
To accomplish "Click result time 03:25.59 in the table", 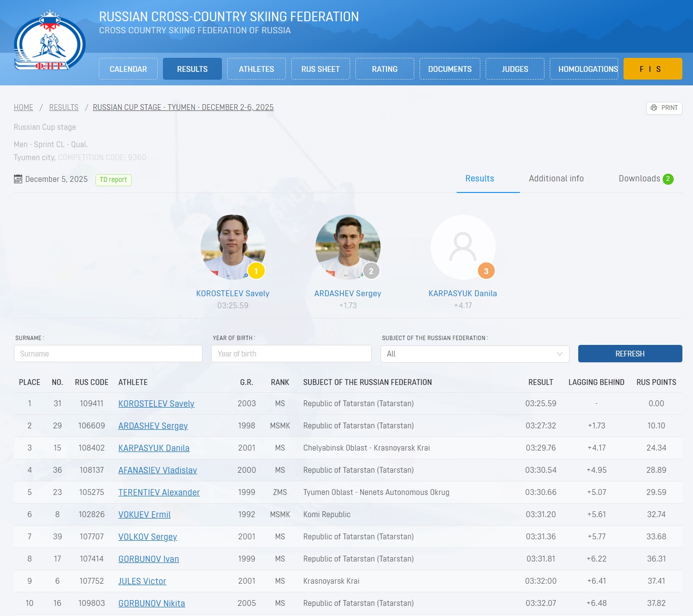I will [x=541, y=404].
